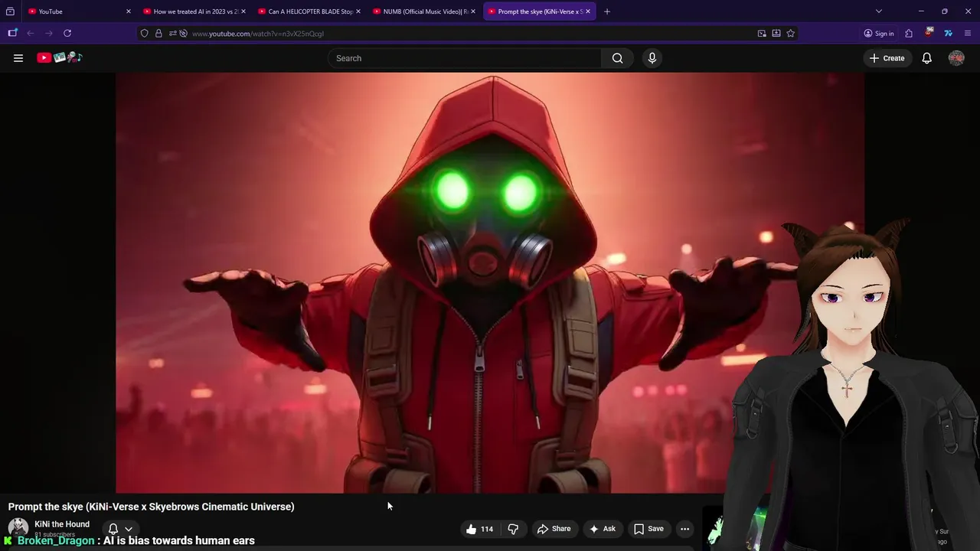This screenshot has height=551, width=980.
Task: Open the YouTube guide hamburger menu
Action: 18,58
